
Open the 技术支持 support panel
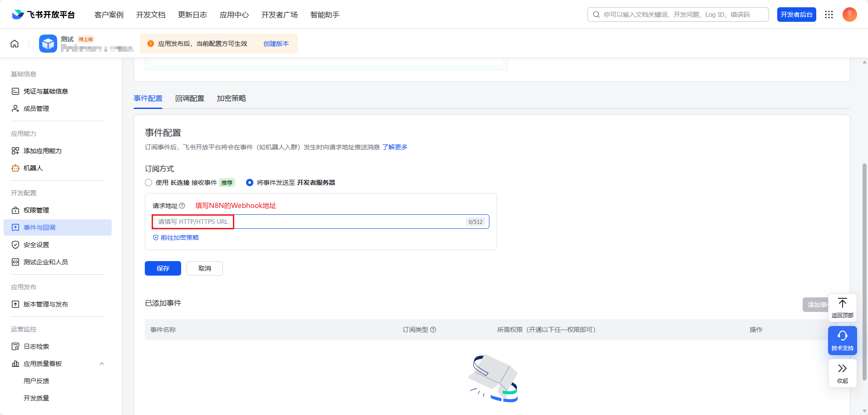pyautogui.click(x=842, y=340)
